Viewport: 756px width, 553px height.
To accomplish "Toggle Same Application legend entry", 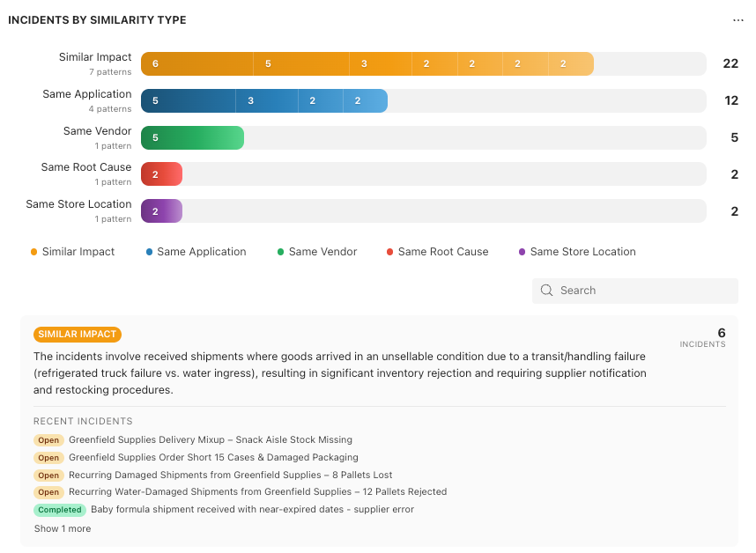I will click(x=196, y=252).
